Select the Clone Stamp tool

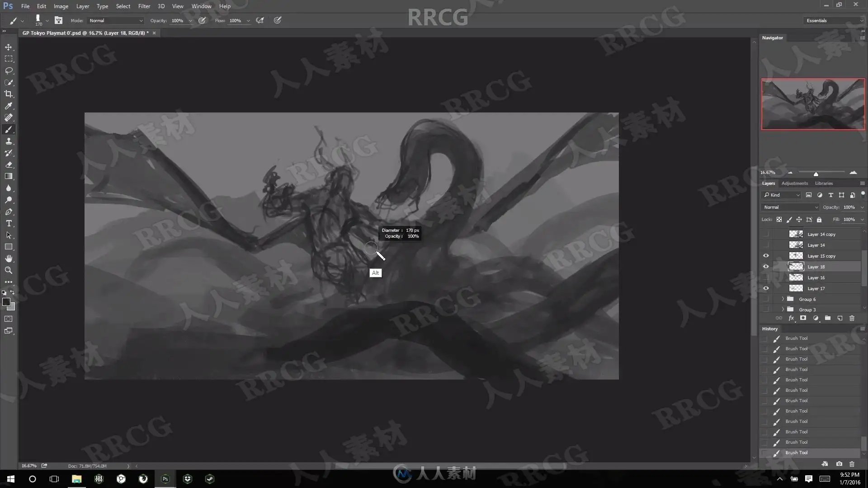tap(9, 141)
